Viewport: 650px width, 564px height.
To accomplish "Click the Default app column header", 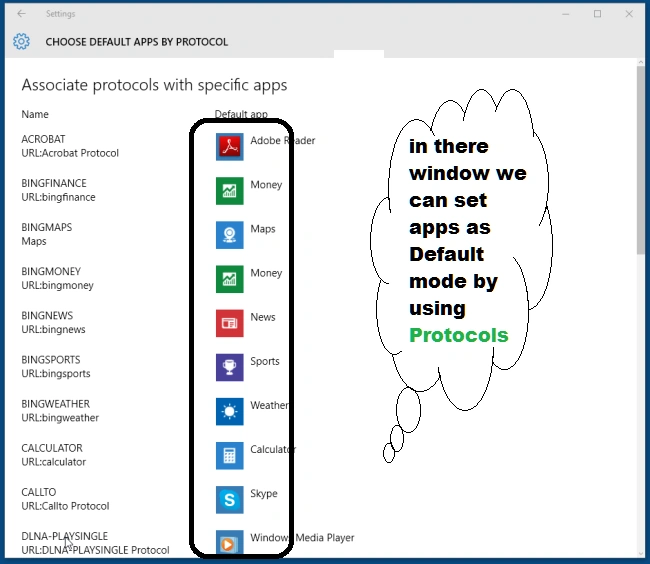I will tap(241, 114).
